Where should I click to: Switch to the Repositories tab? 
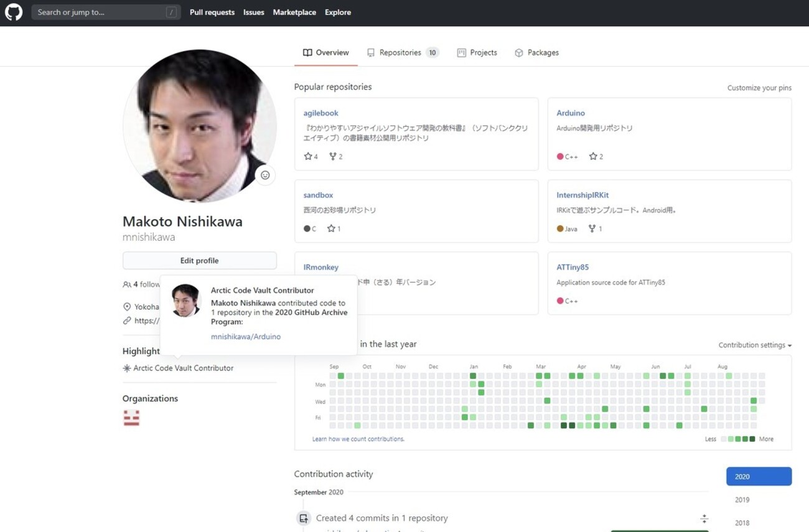(x=403, y=53)
